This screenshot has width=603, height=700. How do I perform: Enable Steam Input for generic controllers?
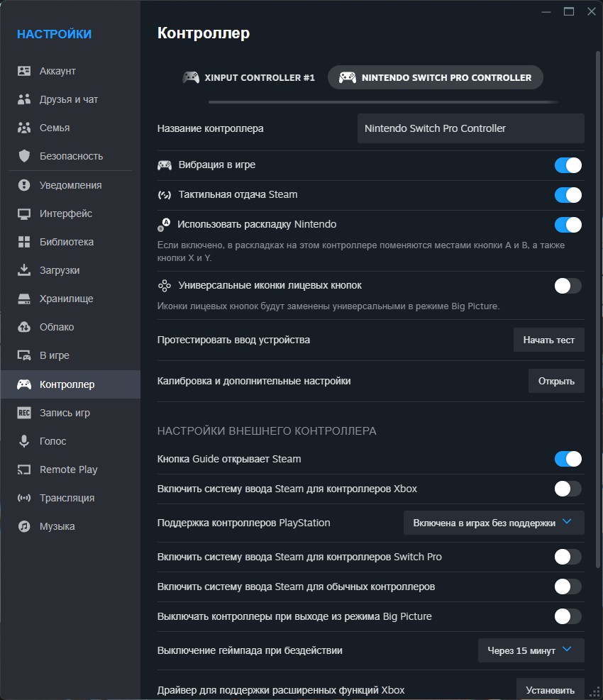[x=568, y=587]
